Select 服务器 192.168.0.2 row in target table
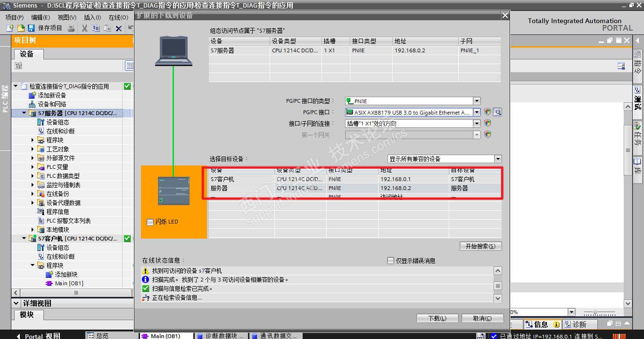 pyautogui.click(x=355, y=188)
